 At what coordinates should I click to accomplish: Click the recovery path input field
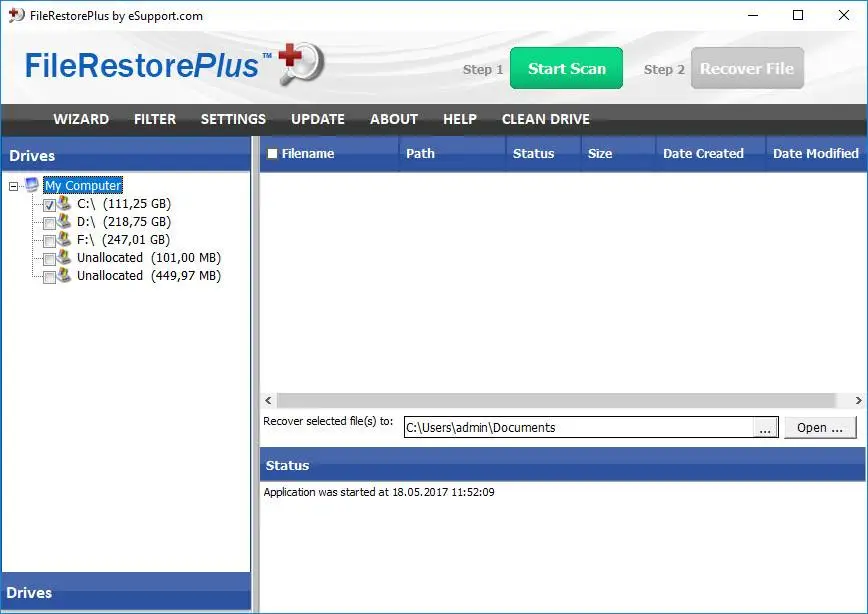(x=578, y=427)
